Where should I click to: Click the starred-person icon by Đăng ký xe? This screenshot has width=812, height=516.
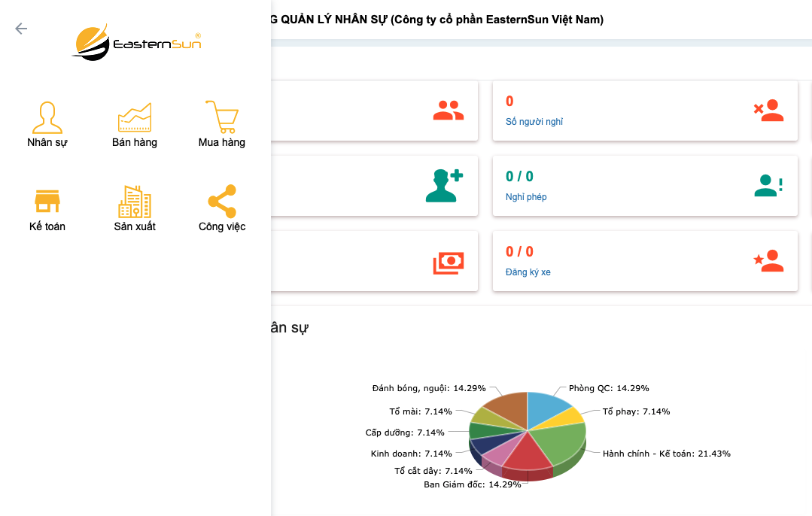click(x=768, y=261)
